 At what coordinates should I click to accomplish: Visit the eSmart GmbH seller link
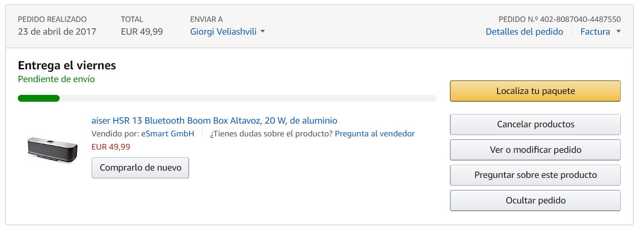click(x=168, y=134)
